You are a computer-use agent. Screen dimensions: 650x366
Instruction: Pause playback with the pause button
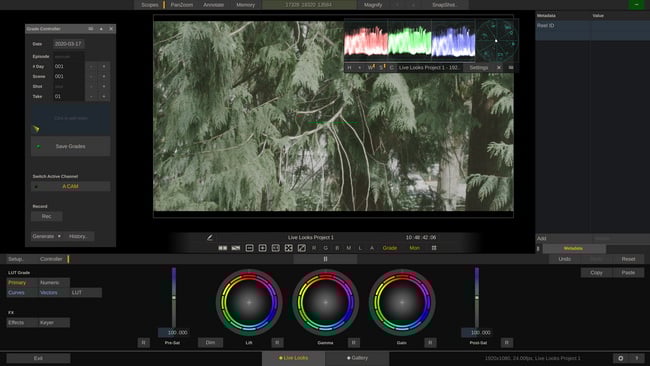(325, 259)
